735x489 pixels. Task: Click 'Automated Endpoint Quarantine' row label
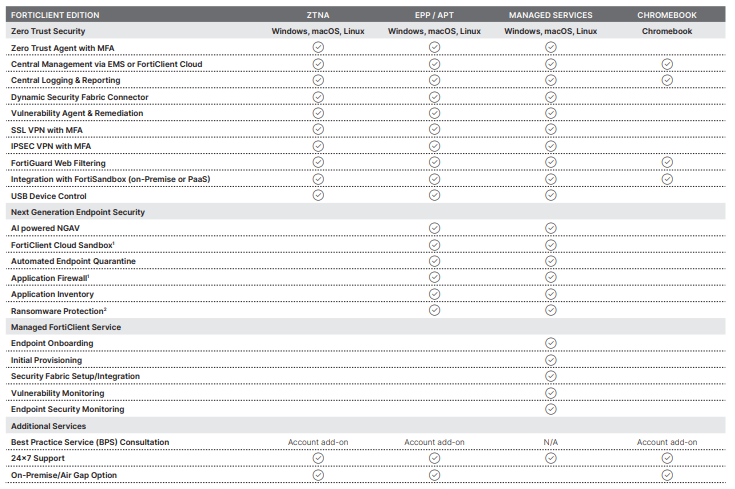(74, 261)
